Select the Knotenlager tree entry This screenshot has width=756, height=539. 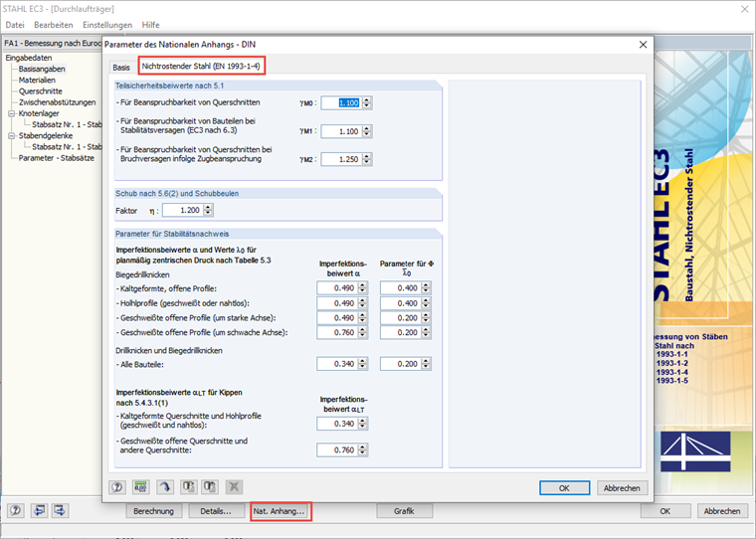coord(39,113)
